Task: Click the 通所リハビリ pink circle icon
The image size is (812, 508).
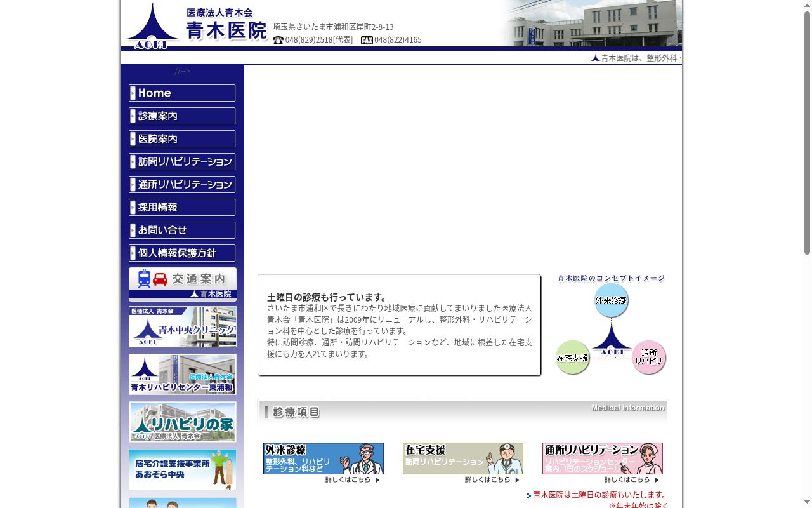Action: pyautogui.click(x=649, y=358)
